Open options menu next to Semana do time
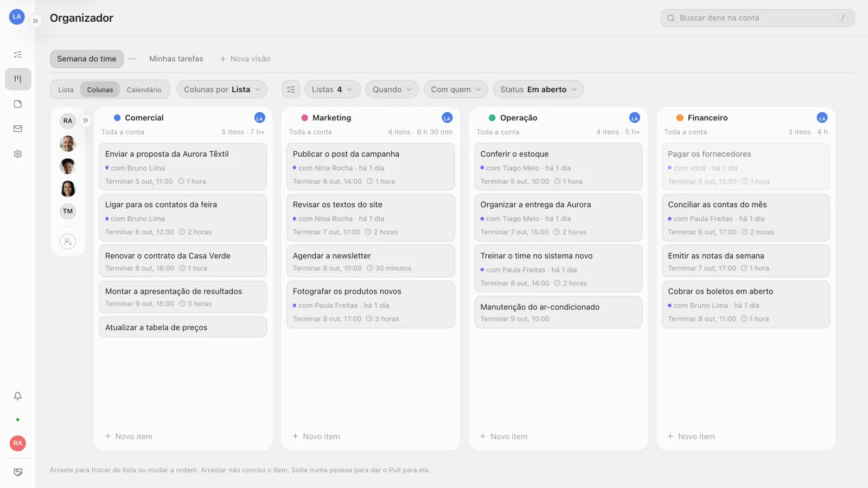 point(132,59)
